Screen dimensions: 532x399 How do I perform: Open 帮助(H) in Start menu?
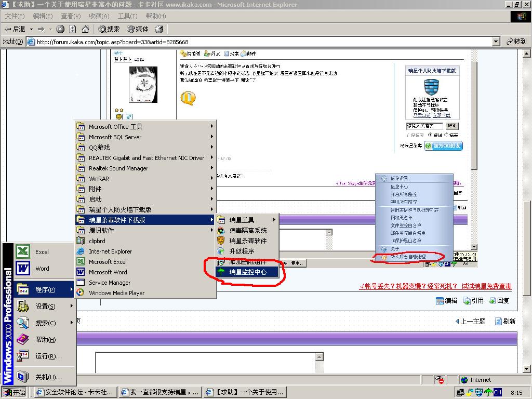point(45,339)
